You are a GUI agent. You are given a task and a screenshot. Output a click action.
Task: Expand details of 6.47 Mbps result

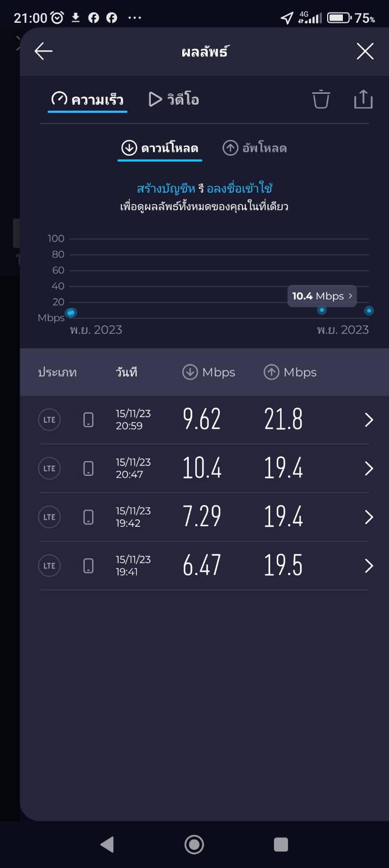click(369, 566)
